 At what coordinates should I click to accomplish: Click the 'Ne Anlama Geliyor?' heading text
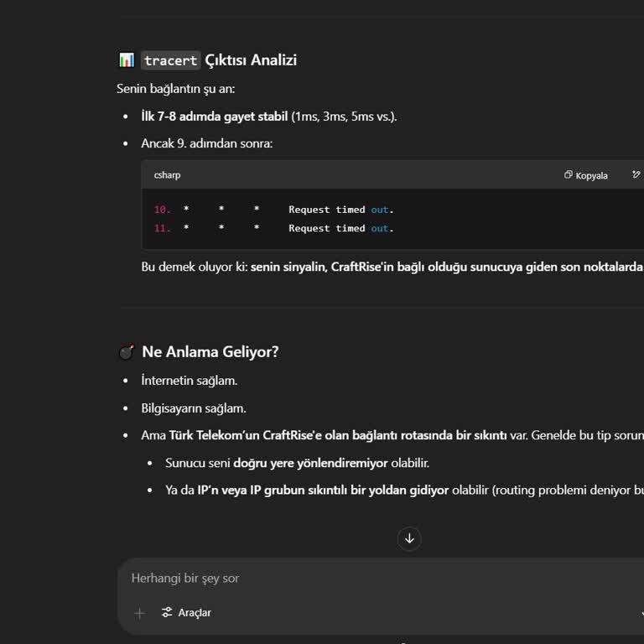click(210, 352)
